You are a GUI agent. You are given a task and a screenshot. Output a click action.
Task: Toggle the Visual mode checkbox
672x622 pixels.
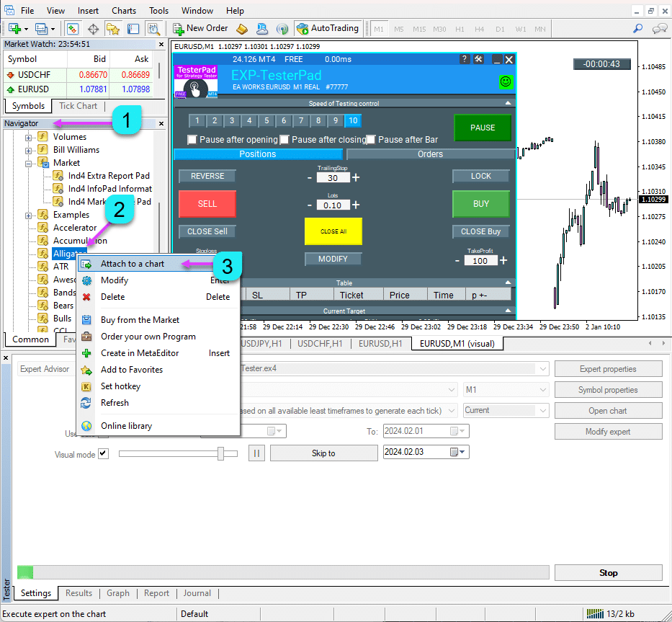tap(103, 453)
